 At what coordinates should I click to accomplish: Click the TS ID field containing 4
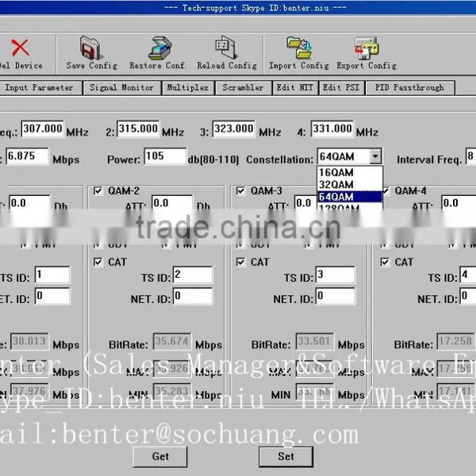pos(468,274)
